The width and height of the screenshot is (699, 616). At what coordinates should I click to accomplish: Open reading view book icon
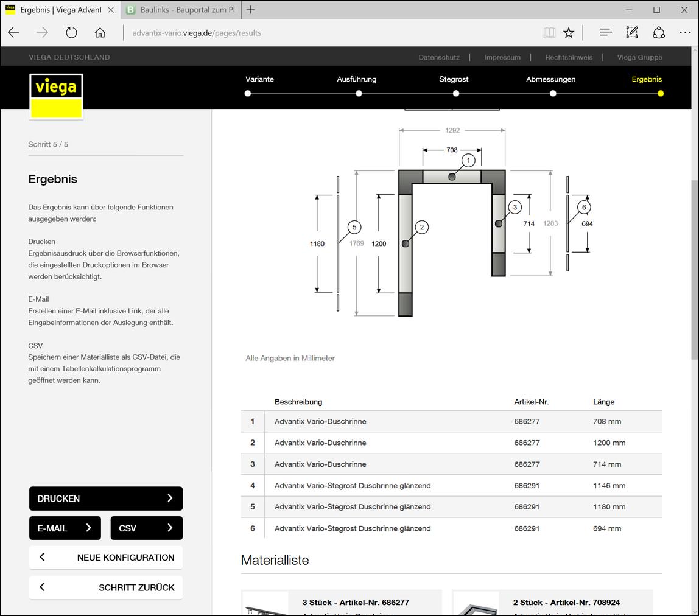pos(549,32)
